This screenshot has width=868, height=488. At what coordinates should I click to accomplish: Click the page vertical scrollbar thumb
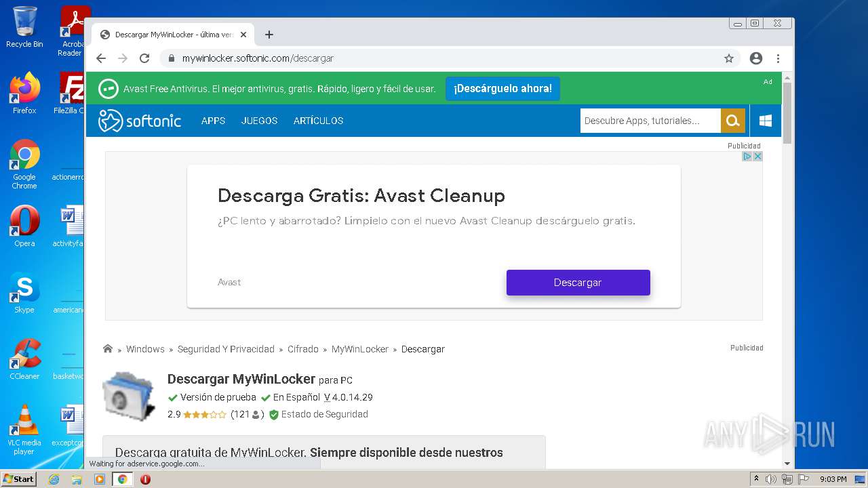[787, 113]
